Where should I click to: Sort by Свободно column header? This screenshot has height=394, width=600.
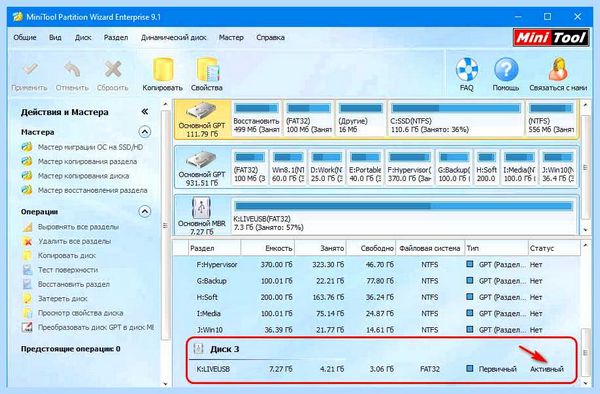(371, 248)
